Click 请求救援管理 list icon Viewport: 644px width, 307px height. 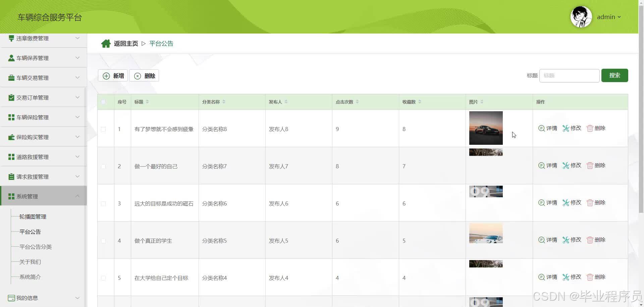(x=11, y=177)
